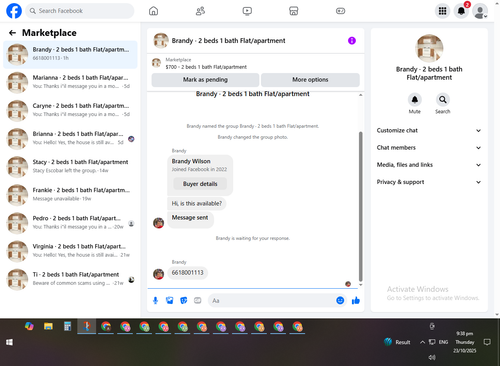500x366 pixels.
Task: Open File Explorer from the taskbar
Action: [x=48, y=326]
